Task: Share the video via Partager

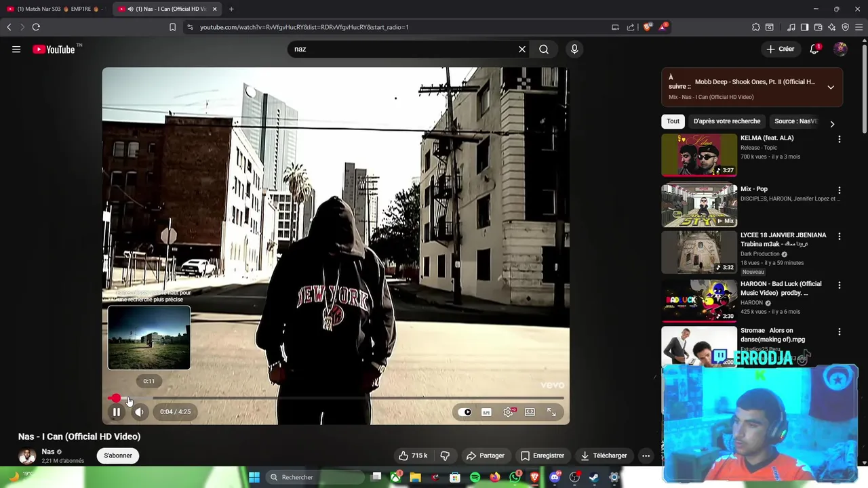Action: click(x=485, y=456)
